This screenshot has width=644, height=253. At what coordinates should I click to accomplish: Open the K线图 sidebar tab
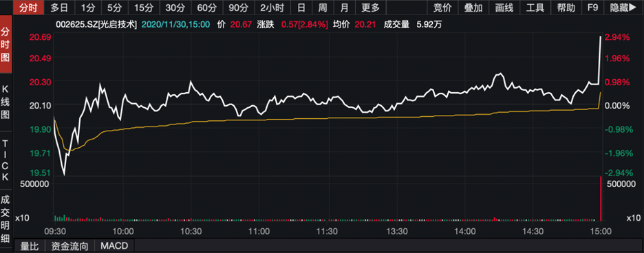click(6, 102)
